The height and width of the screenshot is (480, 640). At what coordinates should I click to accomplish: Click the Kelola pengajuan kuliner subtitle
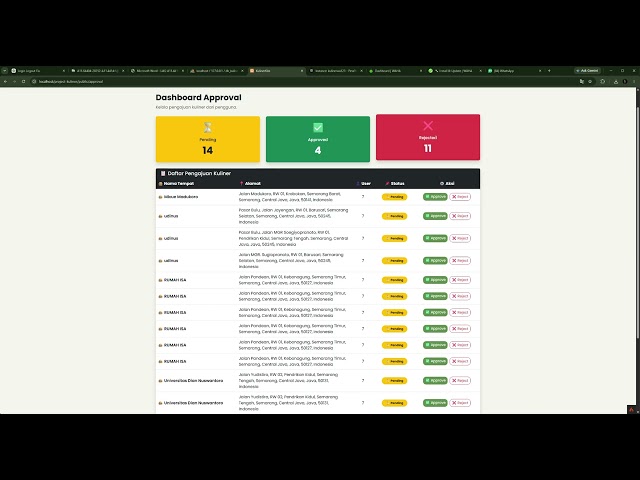(x=196, y=107)
